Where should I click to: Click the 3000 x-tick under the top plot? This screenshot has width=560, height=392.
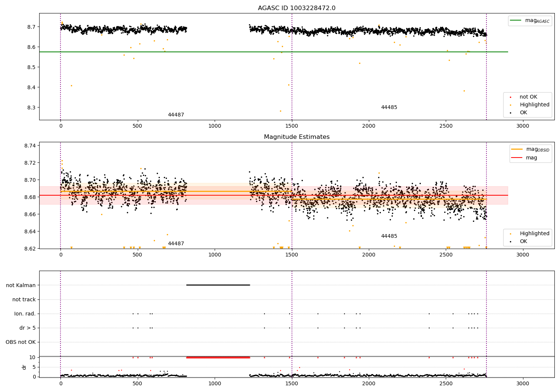[x=523, y=126]
